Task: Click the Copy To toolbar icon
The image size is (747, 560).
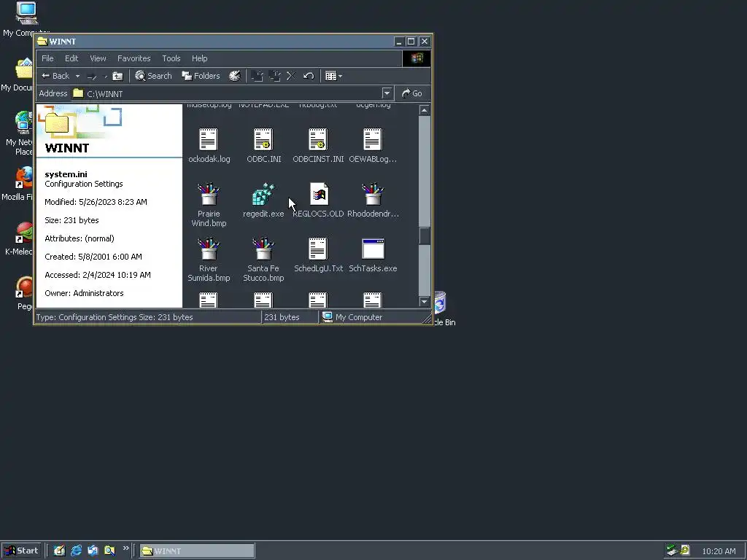Action: pyautogui.click(x=274, y=76)
